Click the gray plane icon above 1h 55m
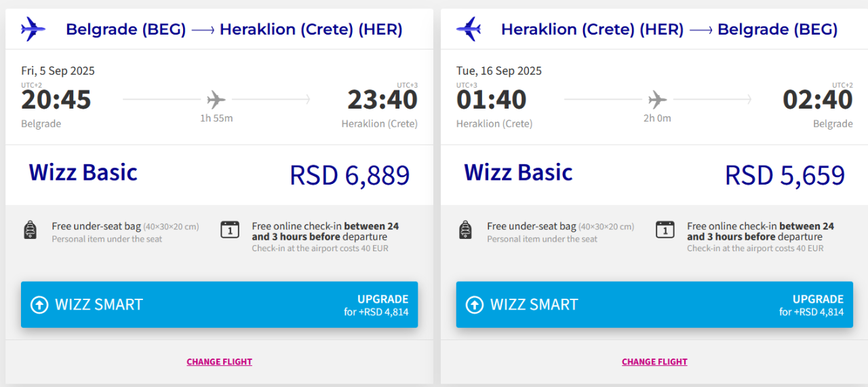This screenshot has width=868, height=387. (216, 100)
